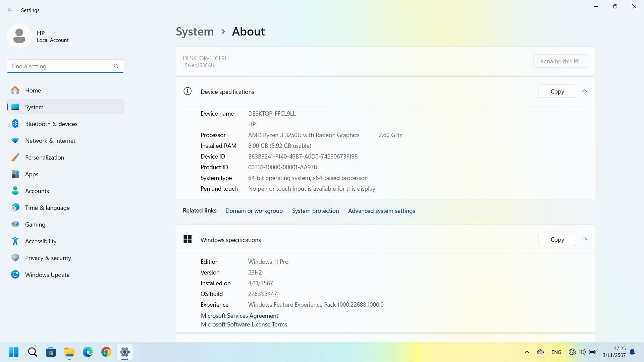This screenshot has width=644, height=362.
Task: Click the Apps icon in sidebar
Action: 15,174
